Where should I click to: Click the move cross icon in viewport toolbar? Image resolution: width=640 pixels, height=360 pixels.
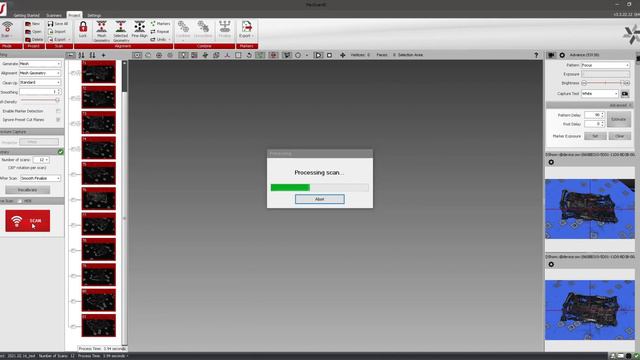(342, 55)
